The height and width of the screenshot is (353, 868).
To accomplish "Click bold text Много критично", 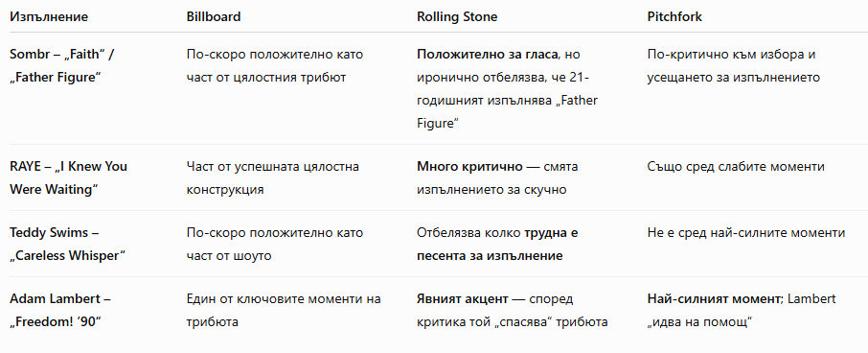I will [x=469, y=167].
